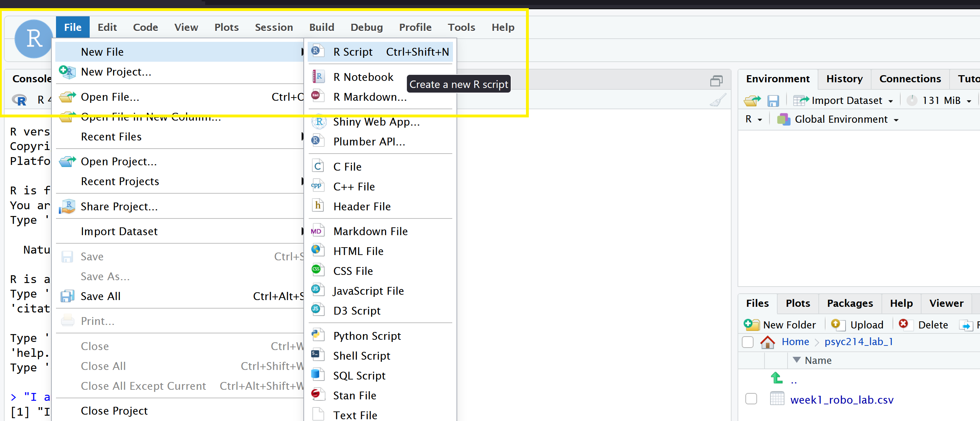Click the New Project icon
Image resolution: width=980 pixels, height=421 pixels.
(67, 72)
